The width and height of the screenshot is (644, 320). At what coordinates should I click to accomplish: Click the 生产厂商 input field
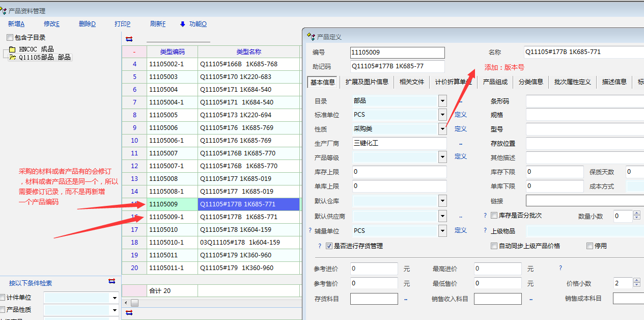pos(399,143)
